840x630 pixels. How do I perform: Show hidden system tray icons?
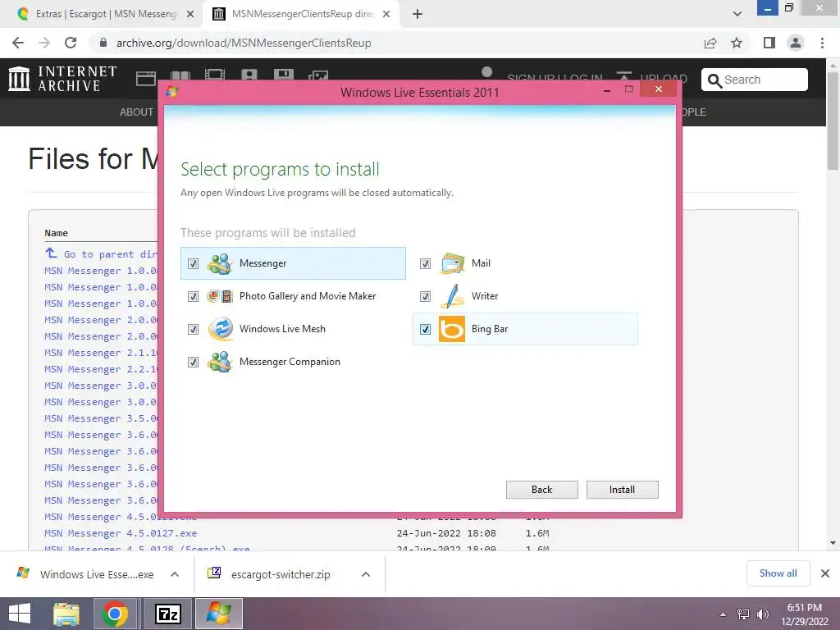tap(723, 614)
